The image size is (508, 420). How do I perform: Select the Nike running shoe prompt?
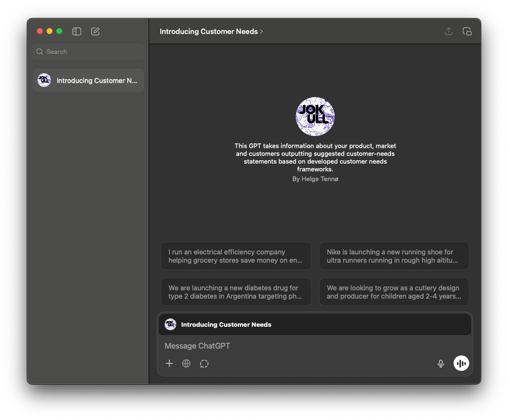[x=394, y=256]
